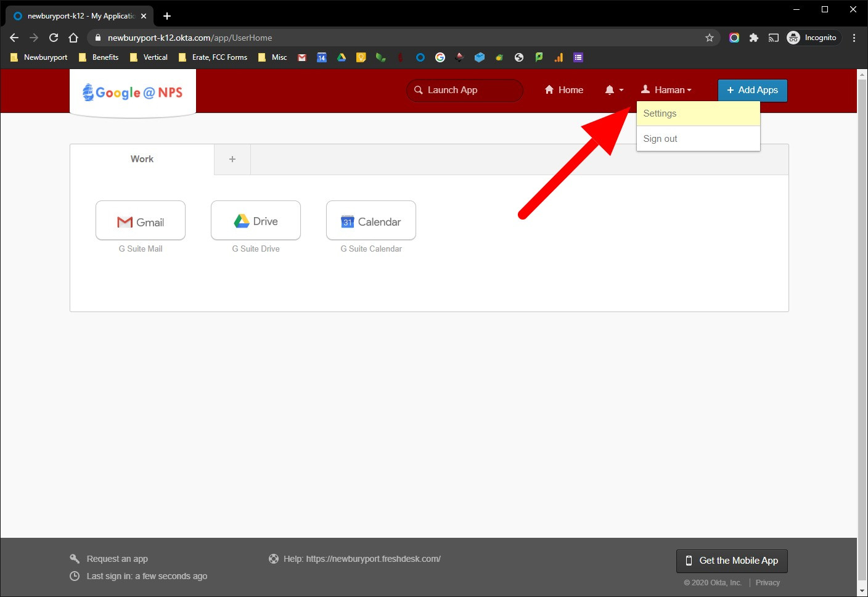Viewport: 868px width, 597px height.
Task: Open the notifications bell dropdown
Action: (614, 90)
